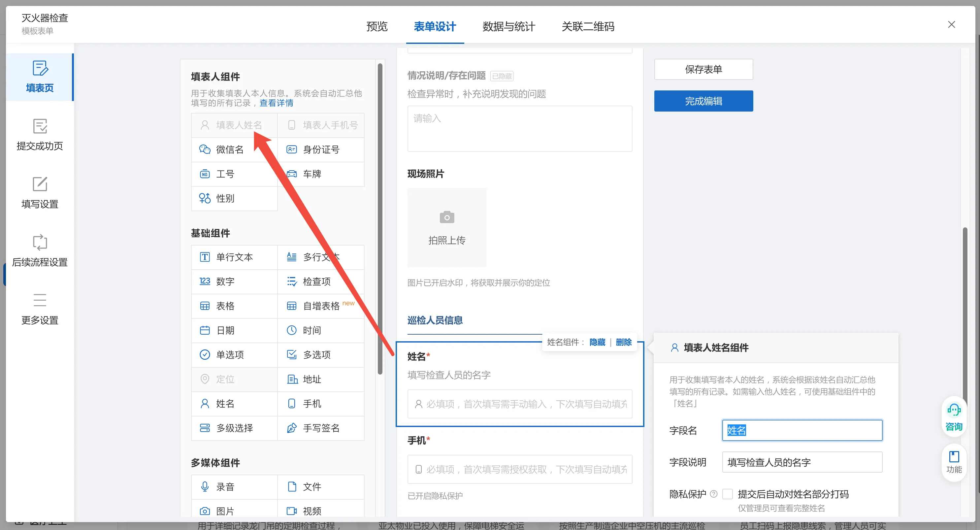980x530 pixels.
Task: Enable 提交后自动对姓名部分打码 checkbox
Action: click(x=727, y=494)
